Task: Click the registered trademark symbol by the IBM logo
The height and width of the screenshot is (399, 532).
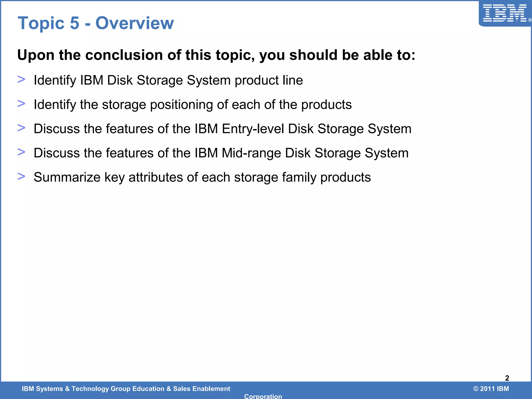Action: coord(530,20)
